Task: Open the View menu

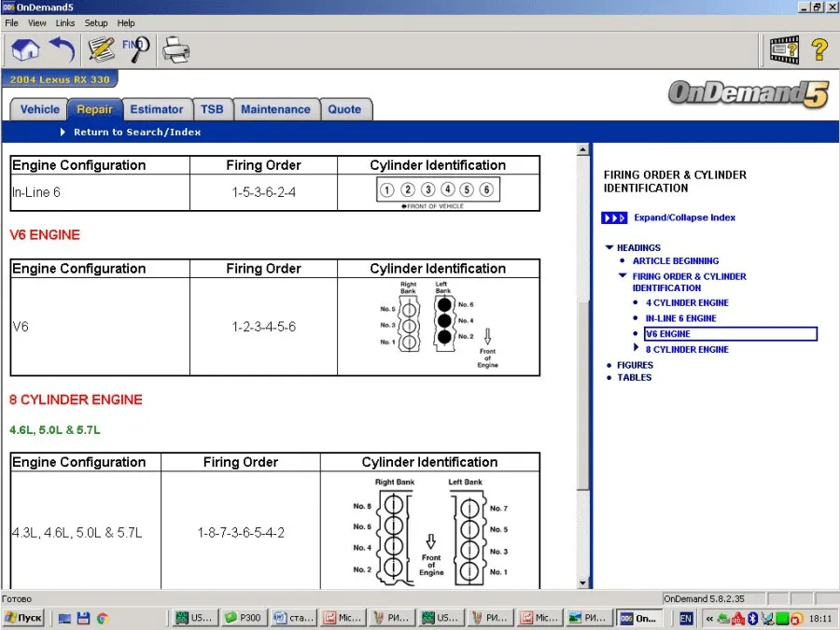Action: point(37,23)
